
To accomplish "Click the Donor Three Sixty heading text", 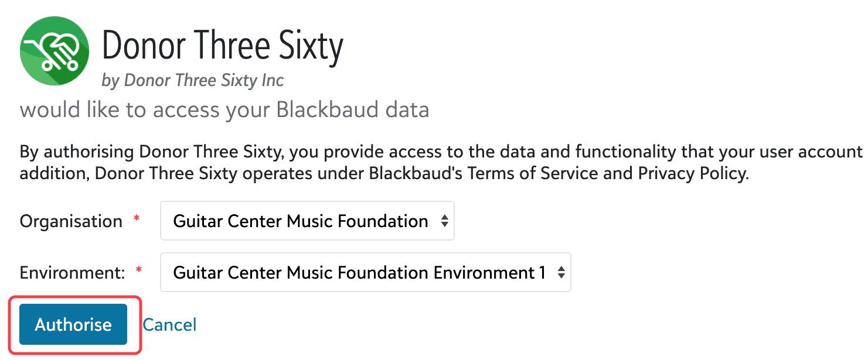I will pos(223,46).
